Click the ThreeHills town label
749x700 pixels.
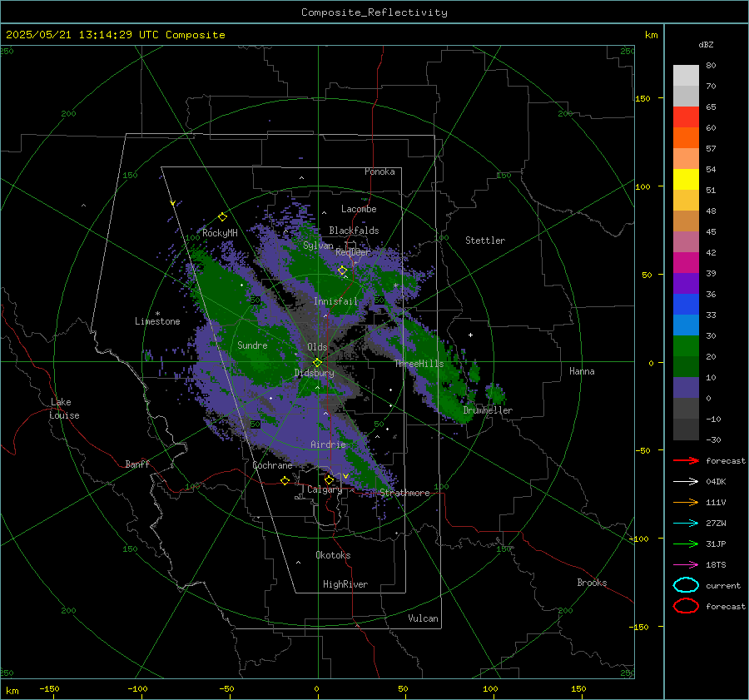[x=419, y=364]
